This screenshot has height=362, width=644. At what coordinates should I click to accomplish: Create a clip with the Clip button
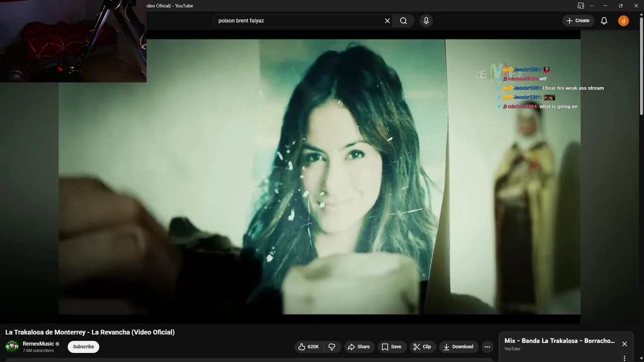[422, 346]
